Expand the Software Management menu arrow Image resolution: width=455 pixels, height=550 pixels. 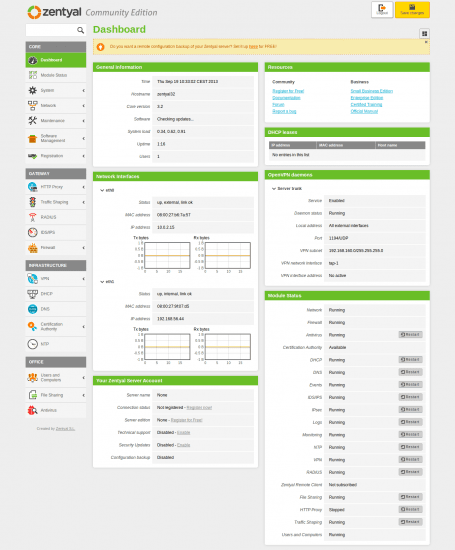pyautogui.click(x=83, y=139)
